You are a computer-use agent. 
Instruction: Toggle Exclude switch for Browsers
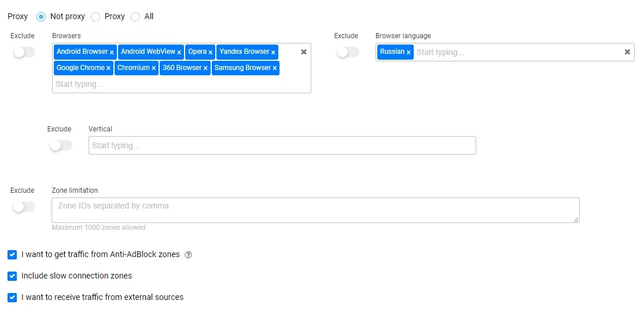pos(24,52)
